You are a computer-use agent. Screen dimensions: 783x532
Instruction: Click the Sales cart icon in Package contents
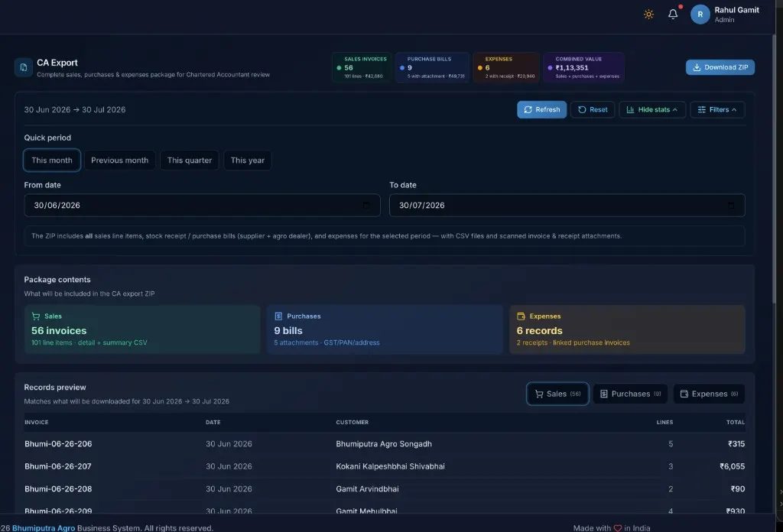(x=35, y=316)
